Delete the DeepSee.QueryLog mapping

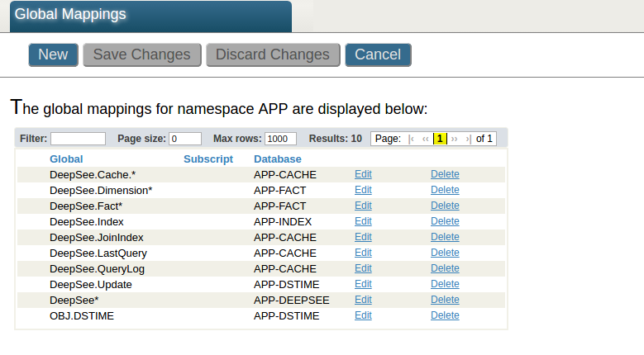point(445,268)
